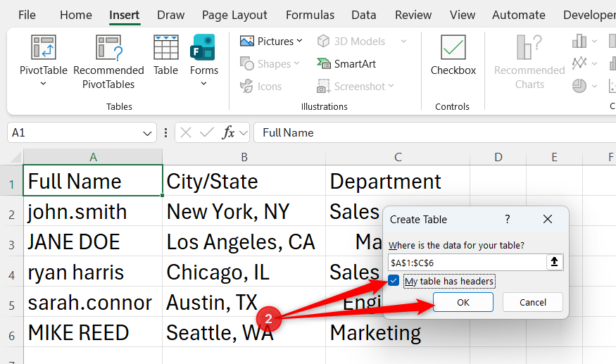Viewport: 616px width, 364px height.
Task: Open the File tab
Action: pos(27,15)
